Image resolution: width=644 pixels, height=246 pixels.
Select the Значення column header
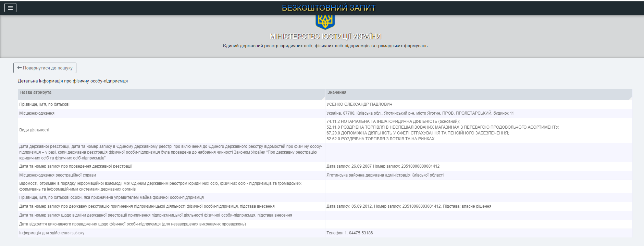(337, 92)
